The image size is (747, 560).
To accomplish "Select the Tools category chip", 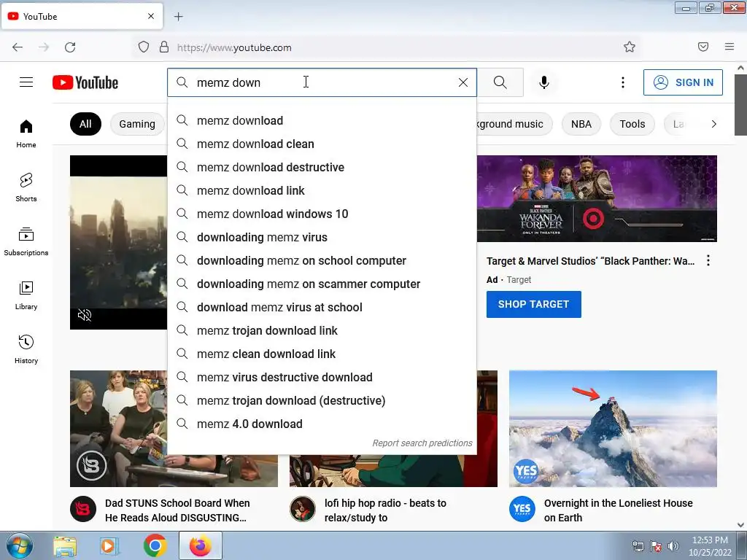I will tap(632, 124).
